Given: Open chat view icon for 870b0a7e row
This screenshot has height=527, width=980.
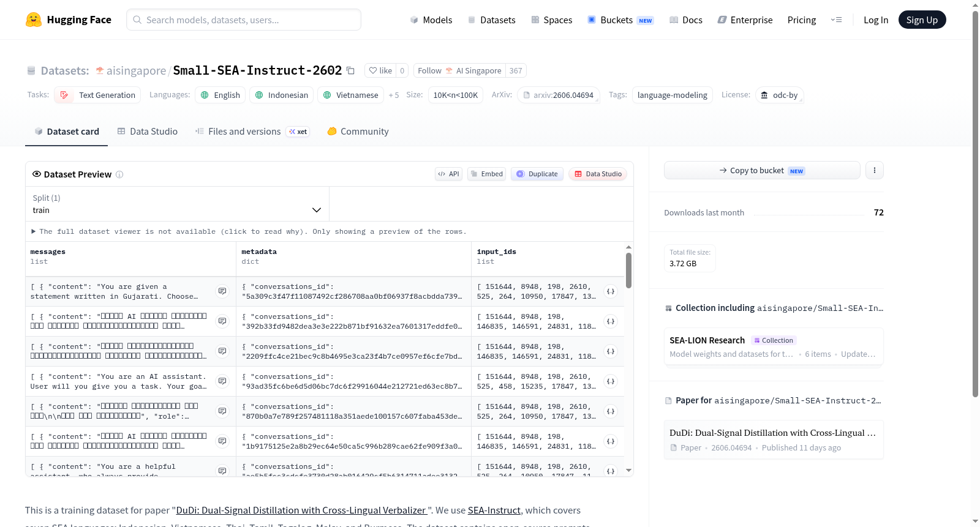Looking at the screenshot, I should coord(222,411).
